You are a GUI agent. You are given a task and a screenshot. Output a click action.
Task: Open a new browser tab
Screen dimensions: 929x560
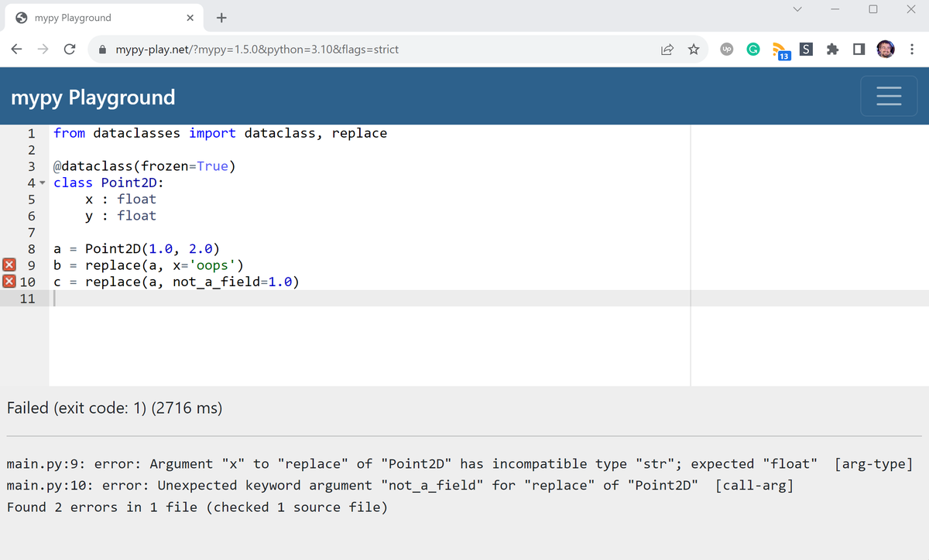click(x=221, y=17)
